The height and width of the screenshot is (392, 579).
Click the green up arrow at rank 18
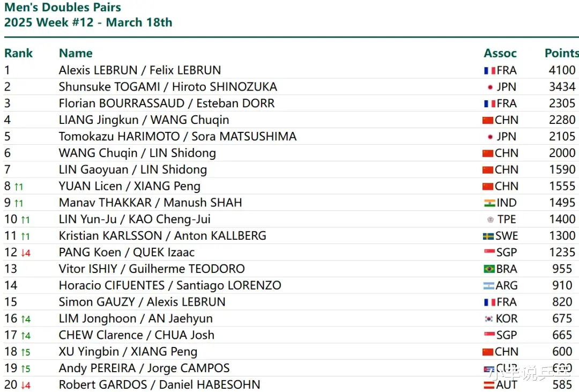point(26,352)
